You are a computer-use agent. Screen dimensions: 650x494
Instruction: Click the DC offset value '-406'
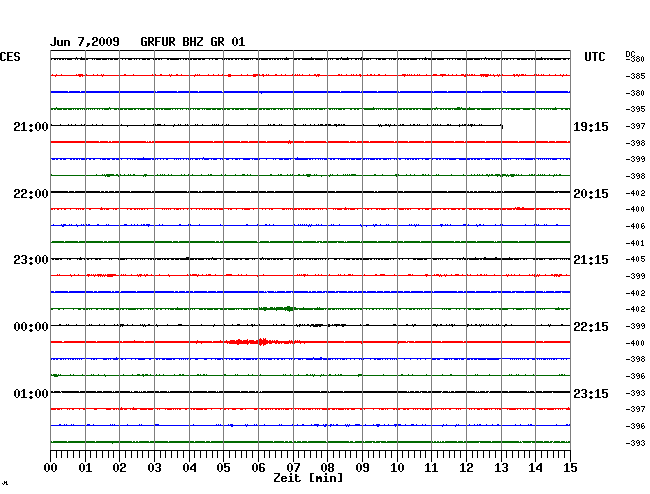(635, 226)
